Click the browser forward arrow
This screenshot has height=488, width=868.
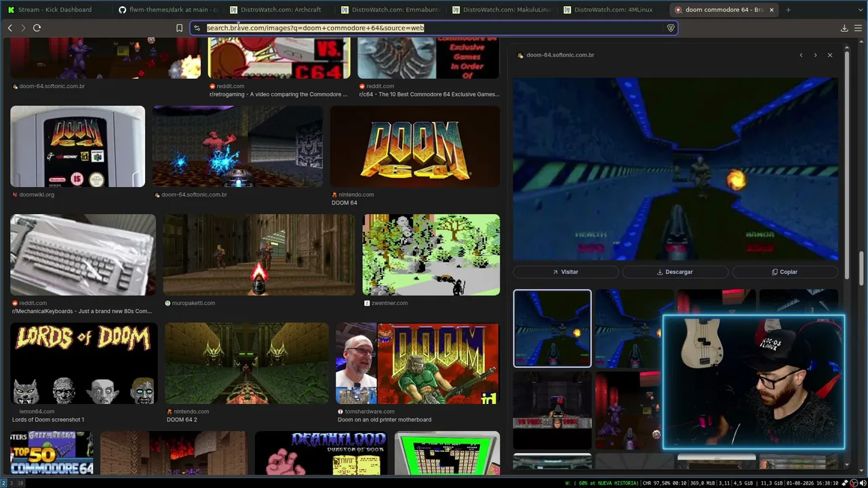tap(23, 28)
